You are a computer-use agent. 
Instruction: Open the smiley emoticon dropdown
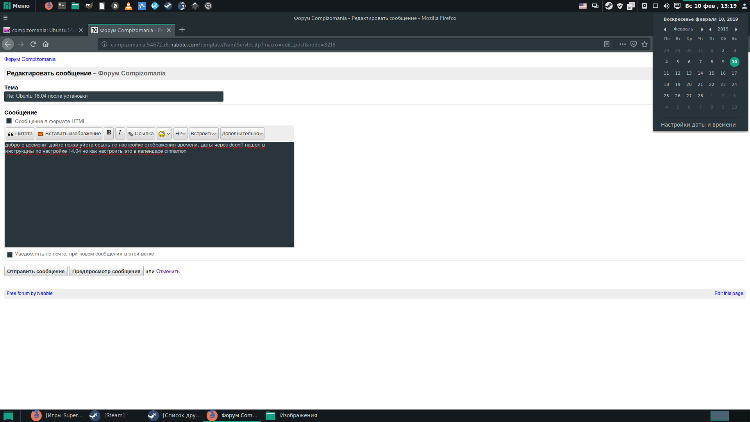coord(164,132)
